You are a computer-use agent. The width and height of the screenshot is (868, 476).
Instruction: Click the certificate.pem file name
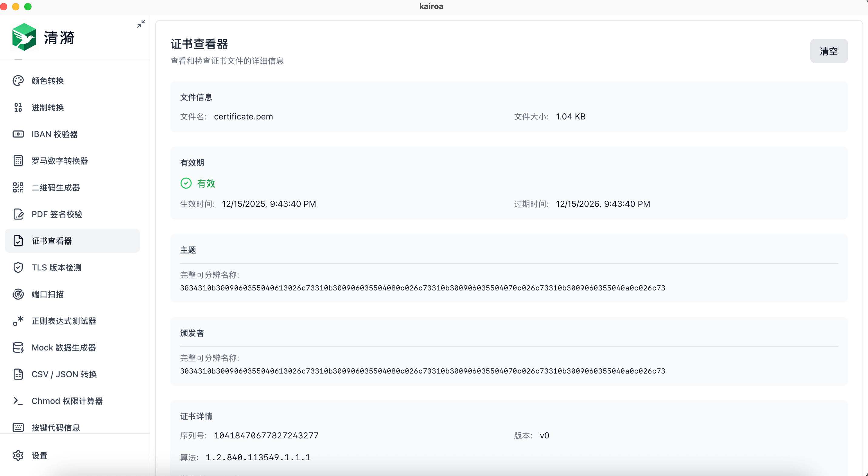[x=243, y=116]
